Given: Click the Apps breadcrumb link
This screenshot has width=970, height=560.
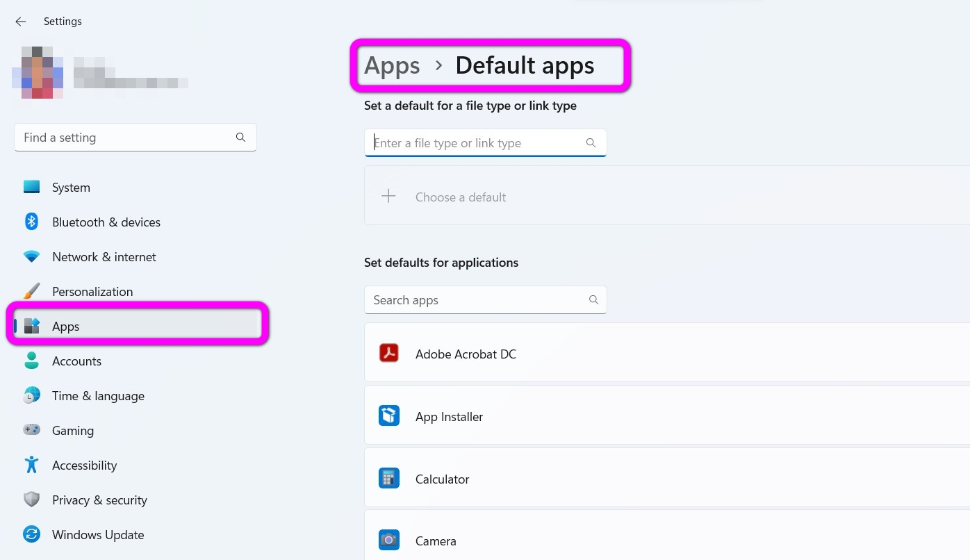Looking at the screenshot, I should click(392, 65).
